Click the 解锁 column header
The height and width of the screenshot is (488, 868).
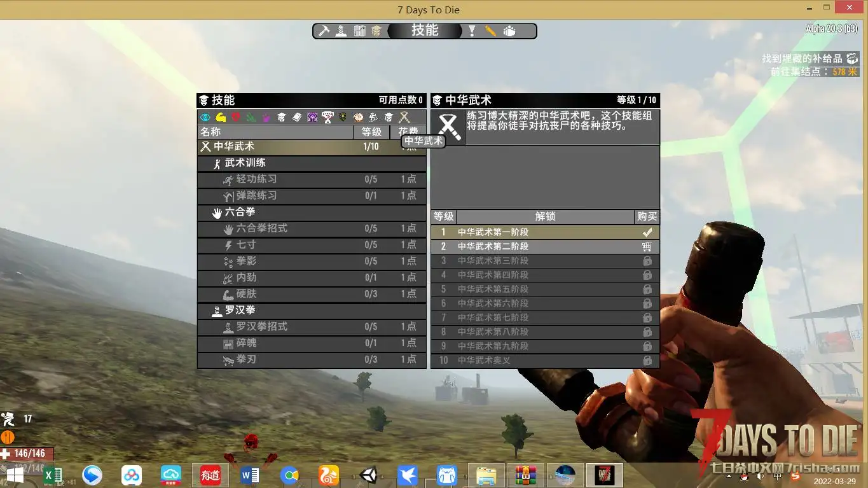tap(546, 217)
